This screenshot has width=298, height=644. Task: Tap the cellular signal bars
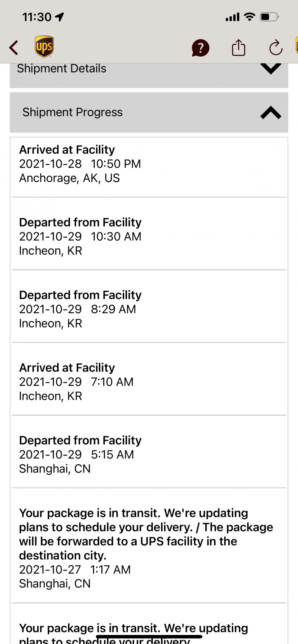(x=232, y=17)
